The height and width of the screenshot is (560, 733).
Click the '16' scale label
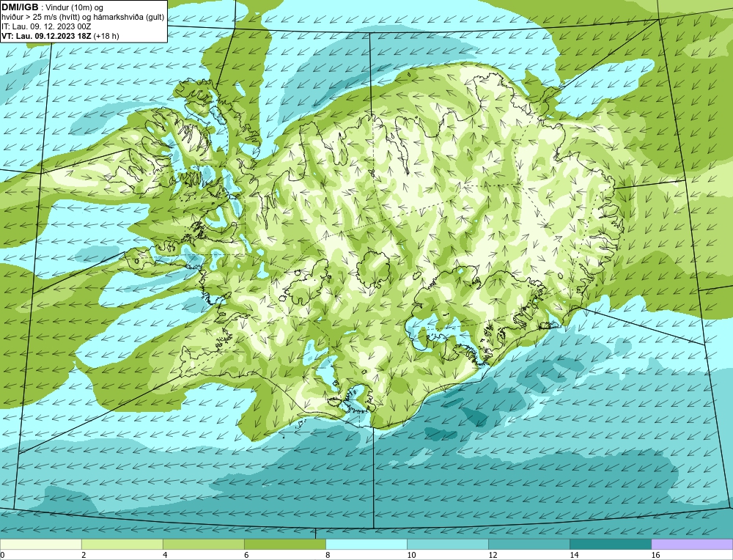click(655, 555)
